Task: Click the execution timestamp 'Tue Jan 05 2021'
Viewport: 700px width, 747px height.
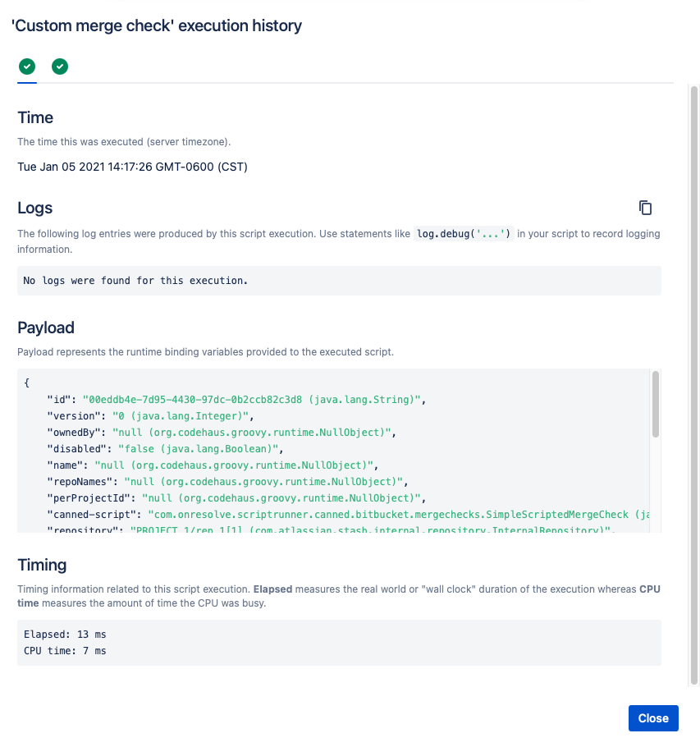Action: click(x=132, y=167)
